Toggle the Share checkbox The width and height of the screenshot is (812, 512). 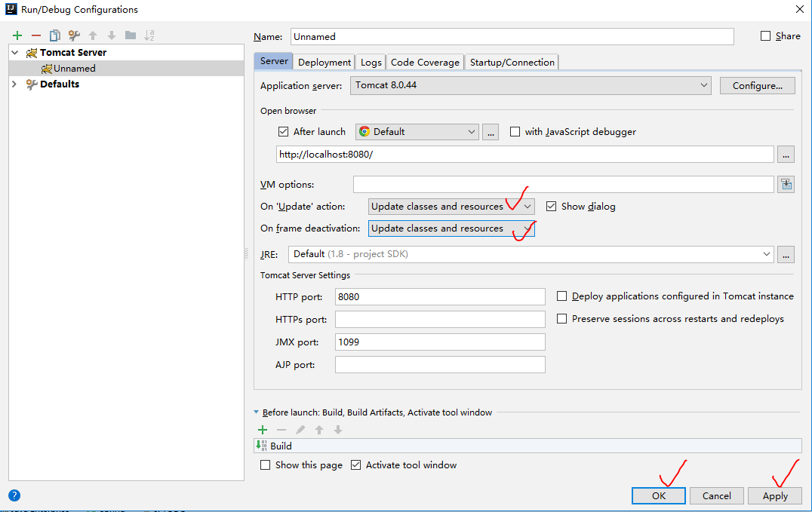[x=765, y=35]
